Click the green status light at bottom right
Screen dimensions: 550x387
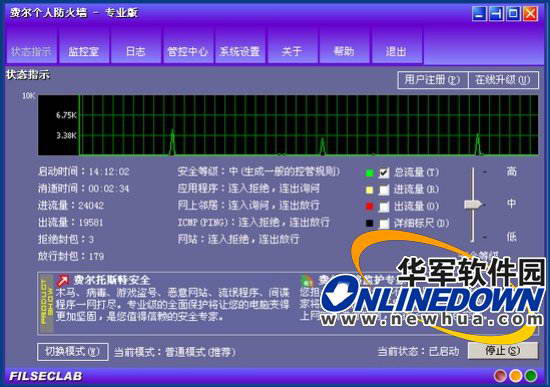(531, 376)
